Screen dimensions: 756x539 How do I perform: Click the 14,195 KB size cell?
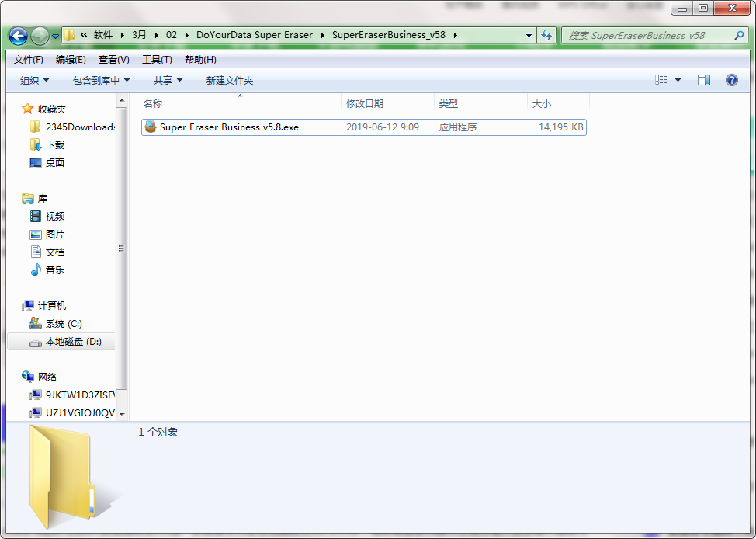pyautogui.click(x=560, y=127)
